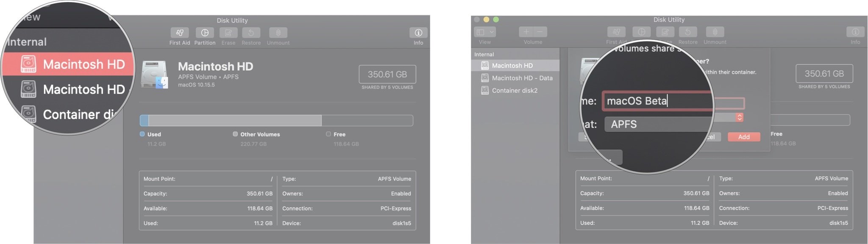
Task: Select Macintosh HD - Data in sidebar
Action: (522, 78)
